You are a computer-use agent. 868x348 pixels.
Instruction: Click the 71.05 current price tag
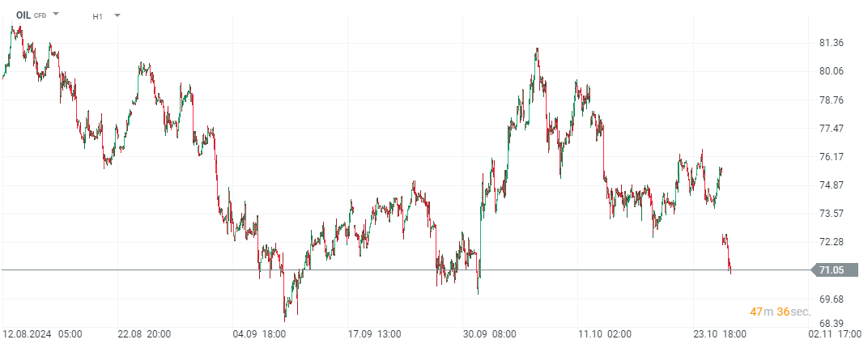click(832, 270)
